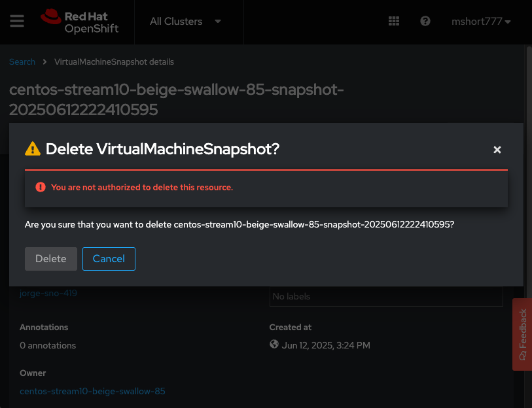Click the VirtualMachineSnapshot details breadcrumb

pyautogui.click(x=114, y=62)
